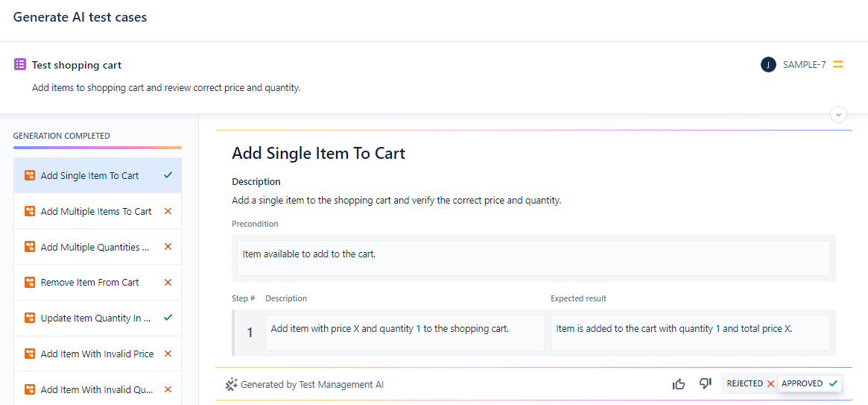Viewport: 868px width, 405px height.
Task: Click the red X status on Add Multiple Items
Action: [x=168, y=212]
